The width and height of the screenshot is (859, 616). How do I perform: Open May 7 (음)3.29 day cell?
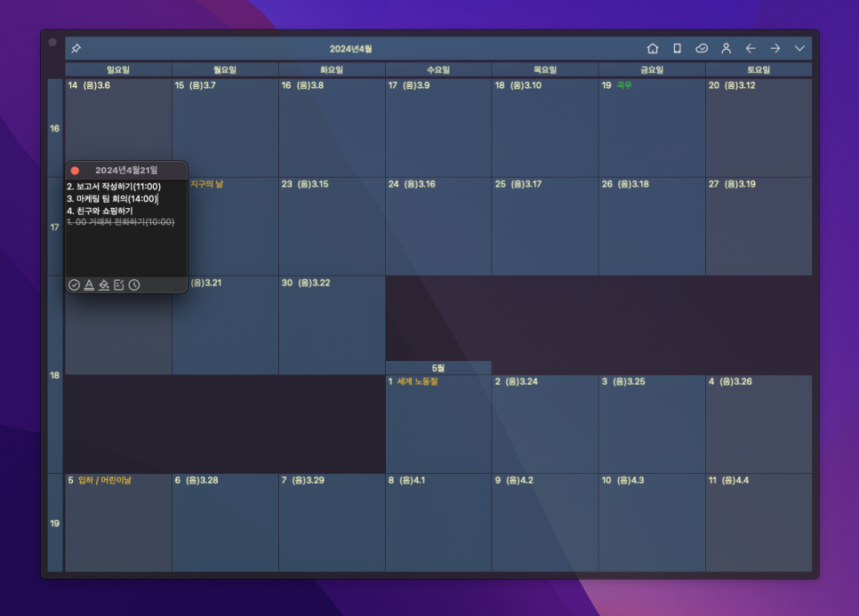point(332,523)
